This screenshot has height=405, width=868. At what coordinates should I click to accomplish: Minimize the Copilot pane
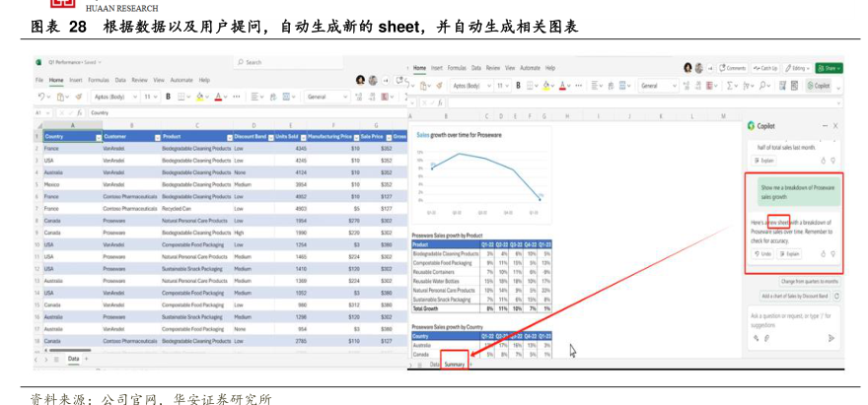(x=826, y=126)
